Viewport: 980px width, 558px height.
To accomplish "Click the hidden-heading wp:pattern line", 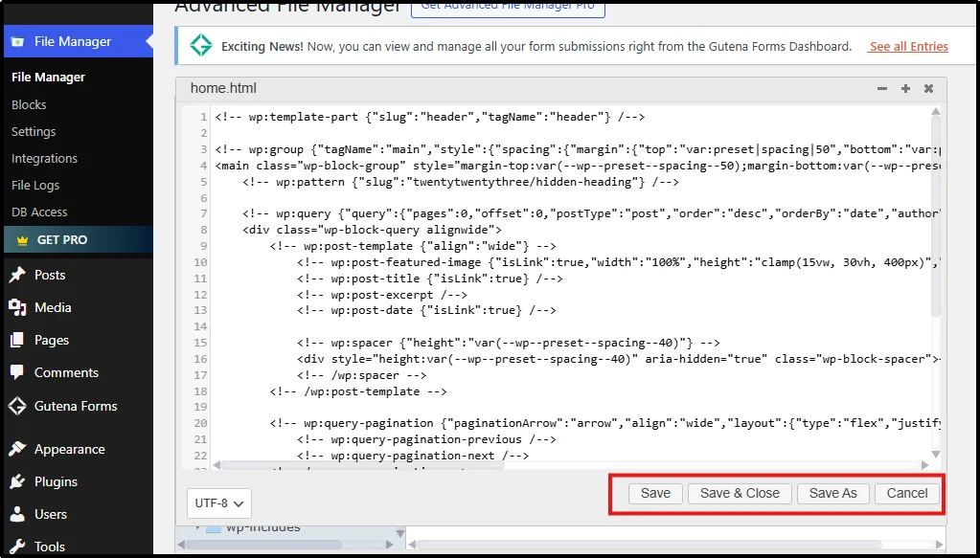I will pos(461,182).
